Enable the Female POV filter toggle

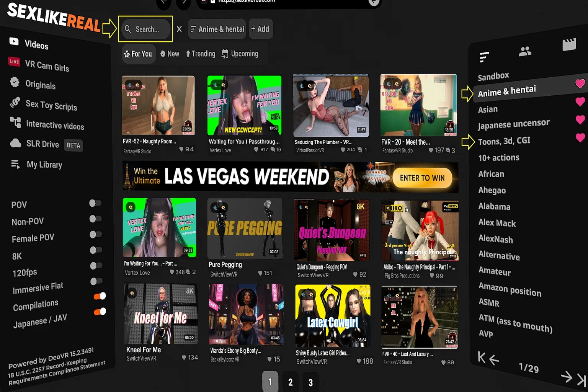(96, 234)
